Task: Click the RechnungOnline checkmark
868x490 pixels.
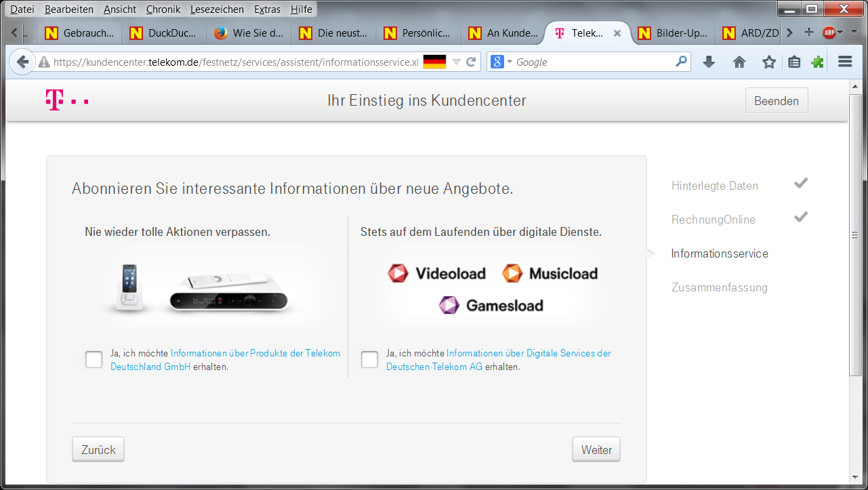Action: tap(801, 217)
